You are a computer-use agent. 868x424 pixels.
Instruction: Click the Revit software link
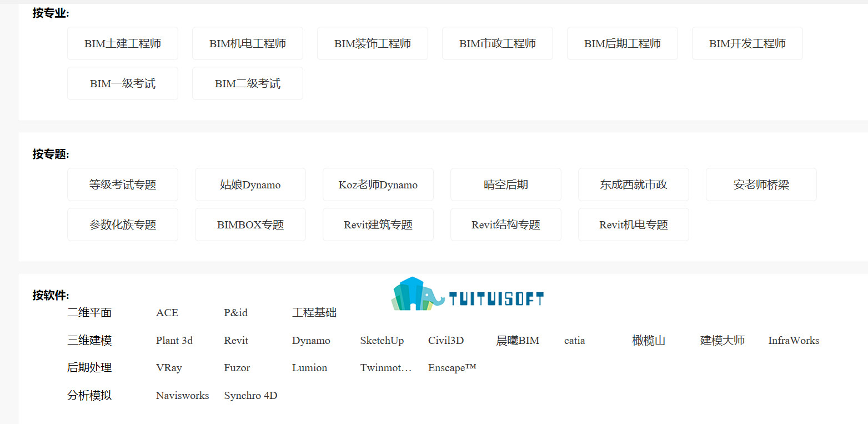click(x=236, y=341)
